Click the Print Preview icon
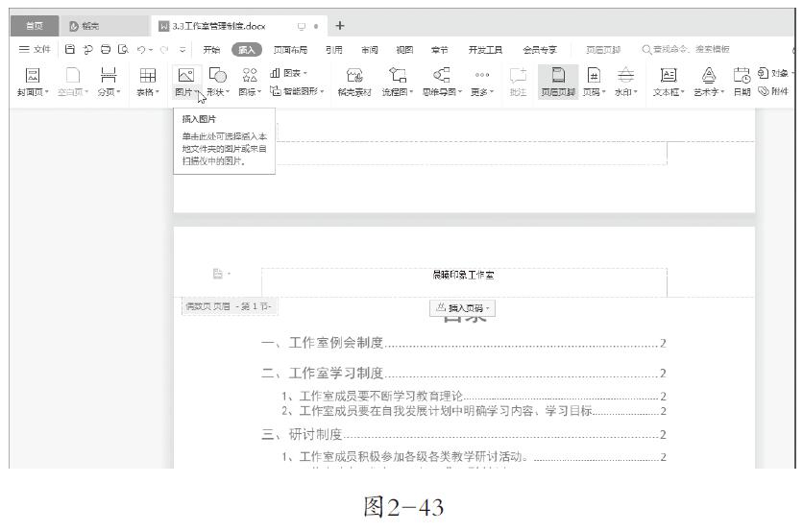The height and width of the screenshot is (532, 803). tap(123, 49)
